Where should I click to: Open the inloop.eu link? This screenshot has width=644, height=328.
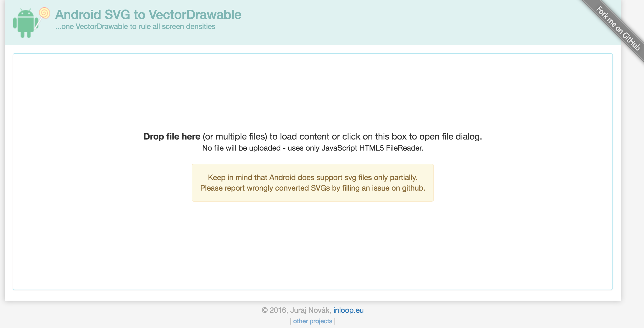coord(348,310)
